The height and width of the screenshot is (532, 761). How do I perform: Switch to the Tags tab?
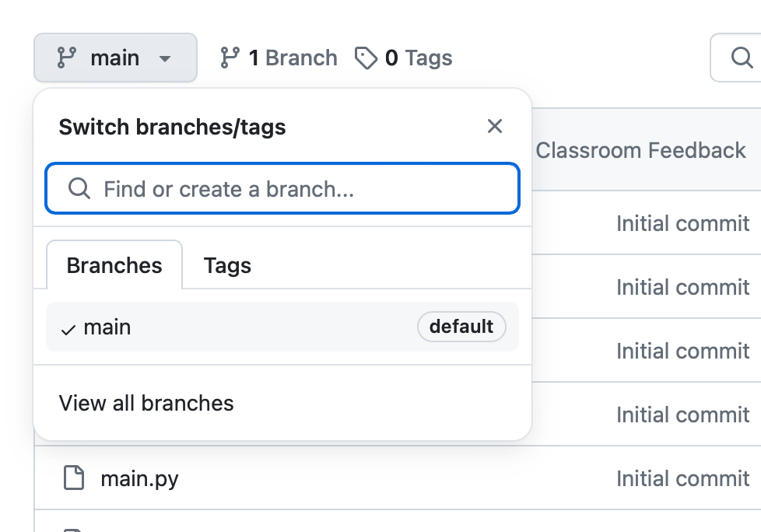227,265
